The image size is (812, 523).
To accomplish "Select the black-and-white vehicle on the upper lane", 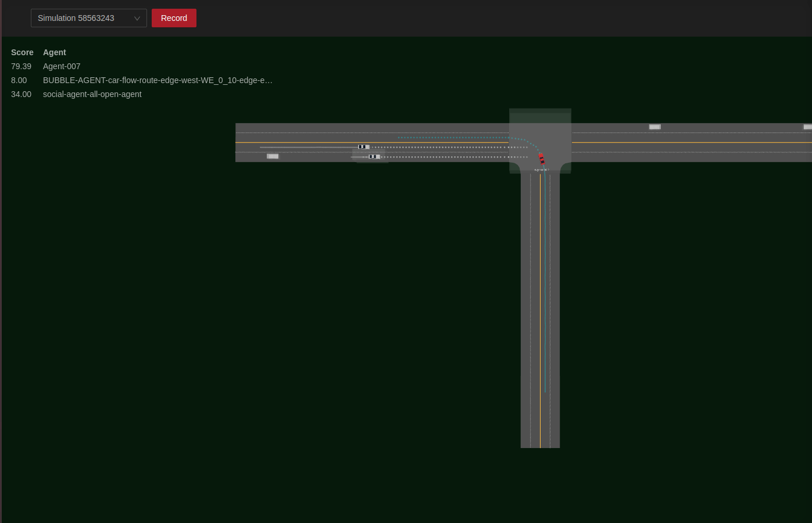I will pyautogui.click(x=364, y=147).
